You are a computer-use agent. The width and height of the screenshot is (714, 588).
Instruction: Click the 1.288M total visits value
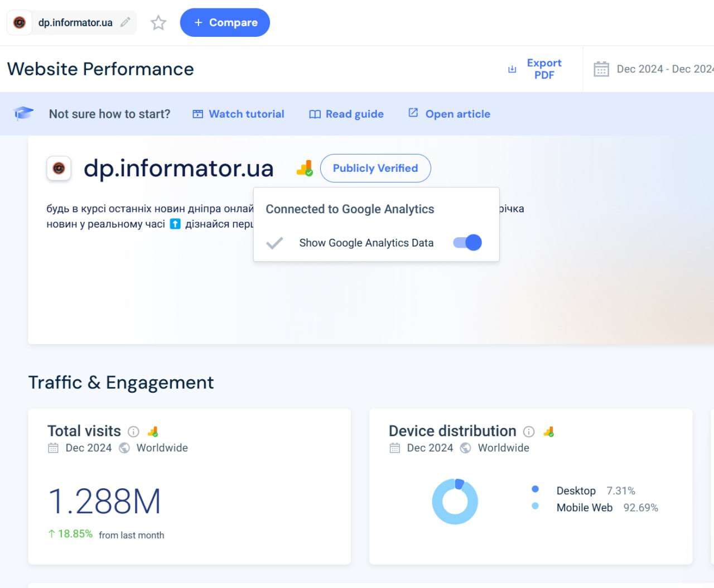104,501
